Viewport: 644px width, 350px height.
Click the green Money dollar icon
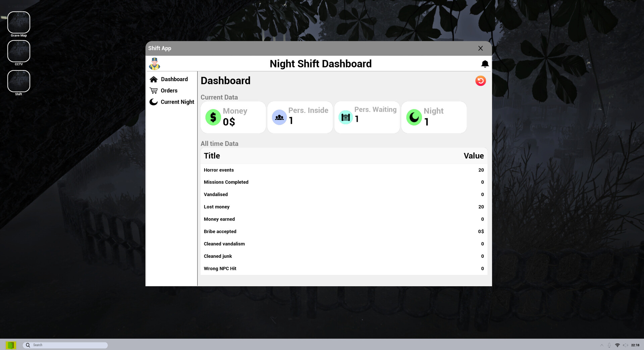pyautogui.click(x=213, y=117)
